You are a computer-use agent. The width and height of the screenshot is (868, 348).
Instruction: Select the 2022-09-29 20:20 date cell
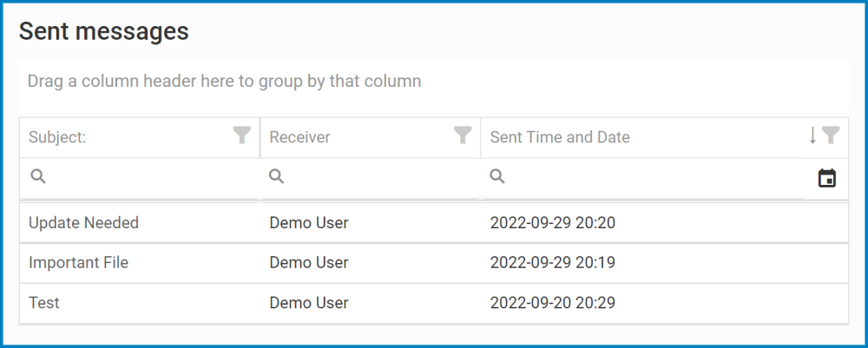click(x=552, y=223)
